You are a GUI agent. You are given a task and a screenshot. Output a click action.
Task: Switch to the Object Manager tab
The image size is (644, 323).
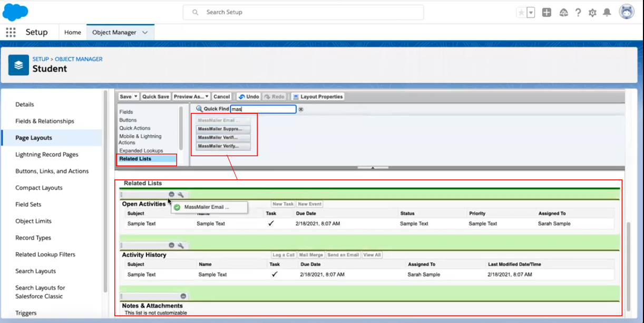click(x=114, y=32)
